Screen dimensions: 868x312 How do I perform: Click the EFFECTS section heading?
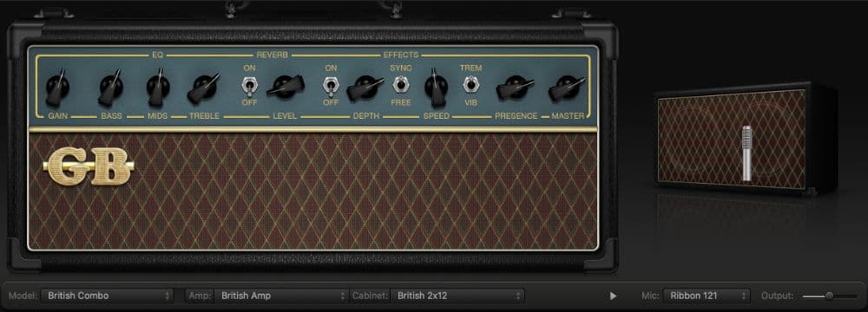point(401,55)
